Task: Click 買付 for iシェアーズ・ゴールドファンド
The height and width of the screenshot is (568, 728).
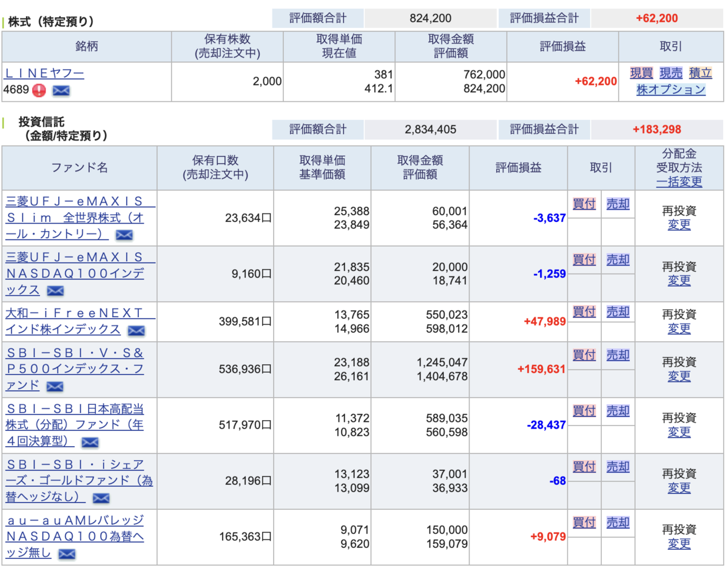Action: pyautogui.click(x=584, y=467)
